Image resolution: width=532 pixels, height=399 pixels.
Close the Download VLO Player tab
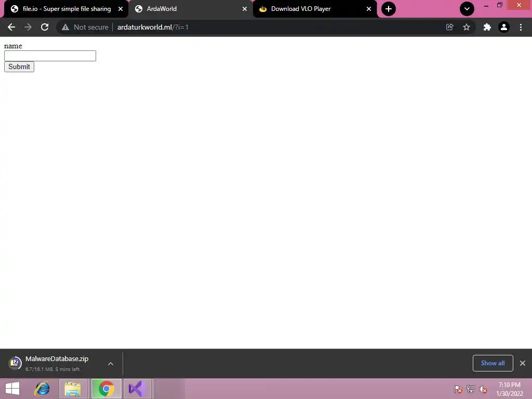369,9
